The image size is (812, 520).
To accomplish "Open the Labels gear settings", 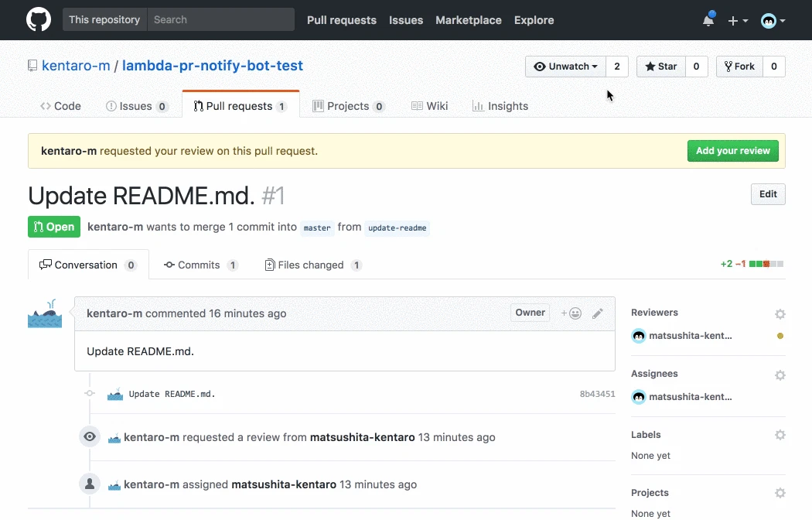I will pyautogui.click(x=780, y=435).
